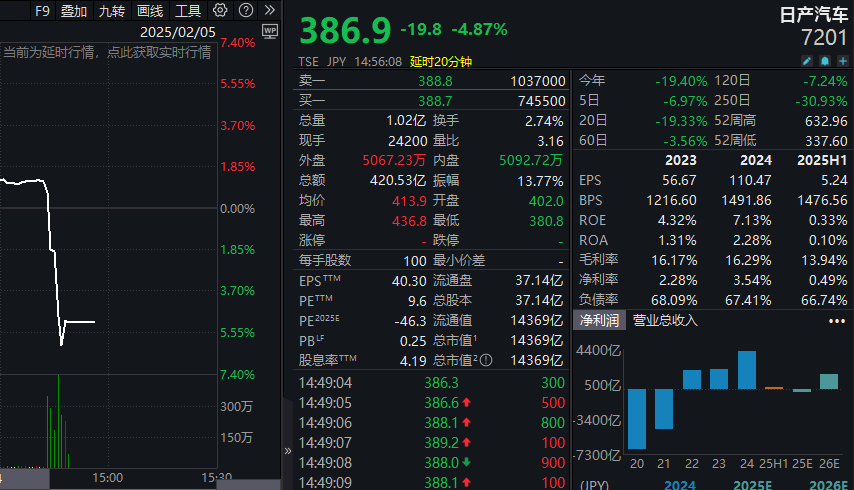854x490 pixels.
Task: Click the 2025H1 column header
Action: tap(822, 160)
